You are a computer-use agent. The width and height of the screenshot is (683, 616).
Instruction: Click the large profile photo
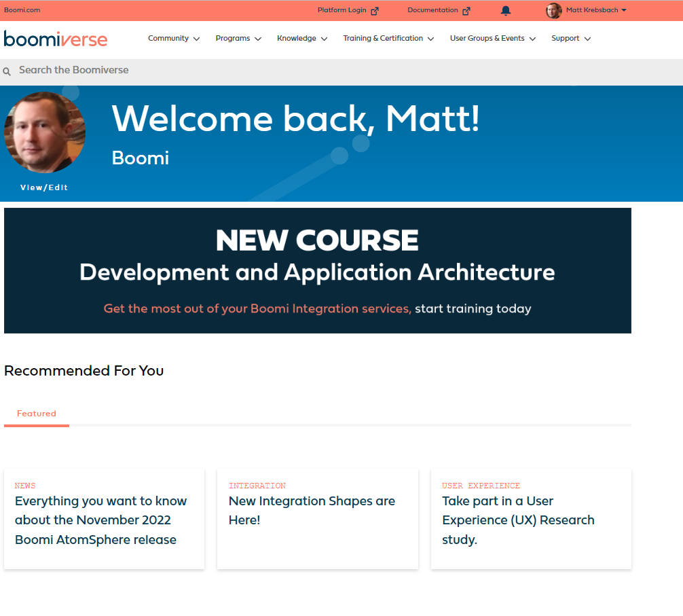[45, 132]
